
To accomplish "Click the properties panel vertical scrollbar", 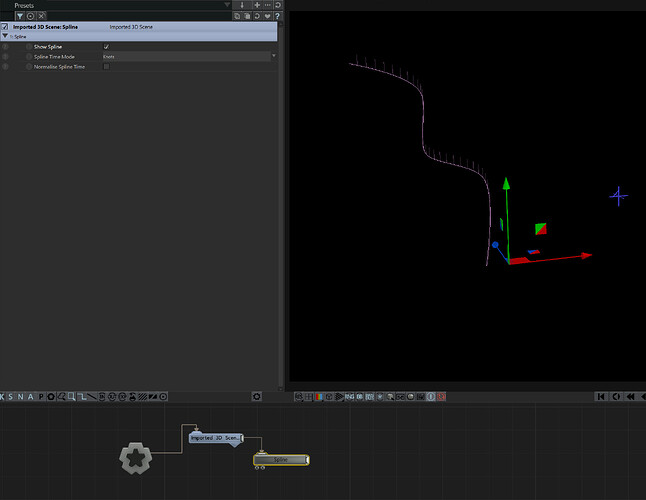I will 281,204.
